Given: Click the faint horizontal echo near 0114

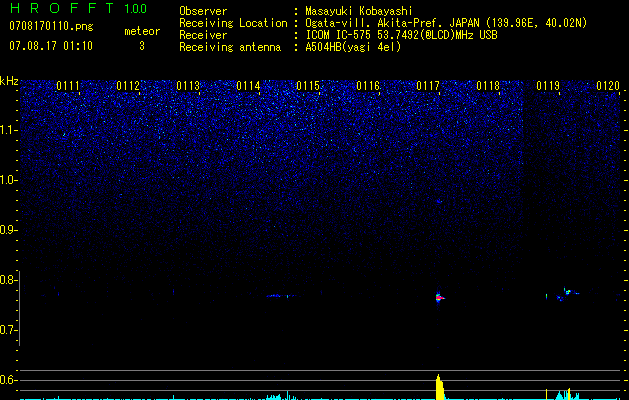Looking at the screenshot, I should coord(281,296).
